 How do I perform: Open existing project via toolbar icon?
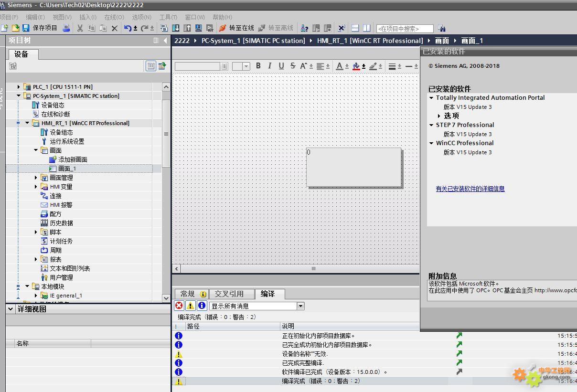coord(15,28)
